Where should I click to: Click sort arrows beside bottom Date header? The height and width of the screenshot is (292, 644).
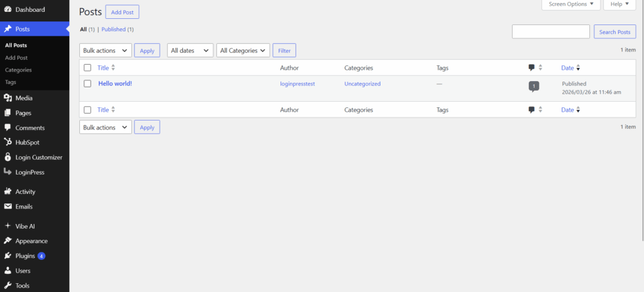point(579,109)
